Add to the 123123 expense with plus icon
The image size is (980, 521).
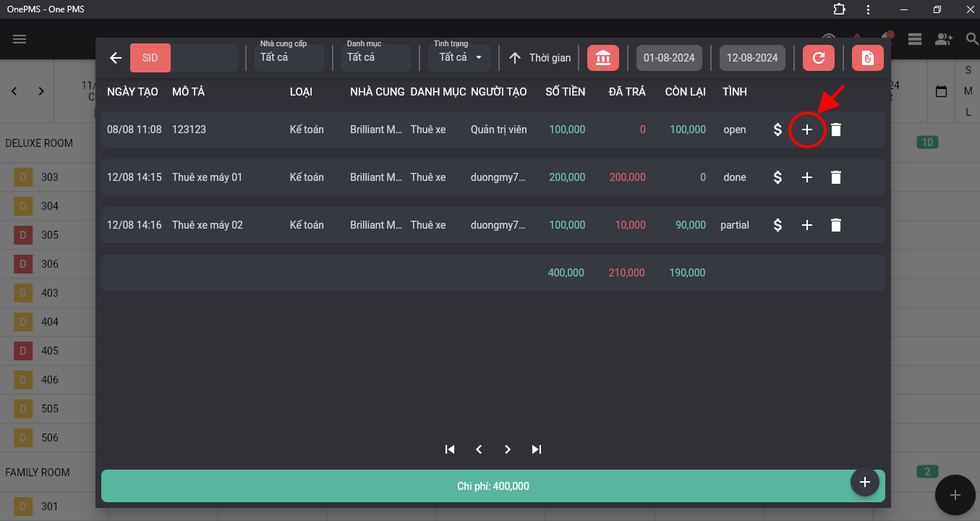(807, 130)
